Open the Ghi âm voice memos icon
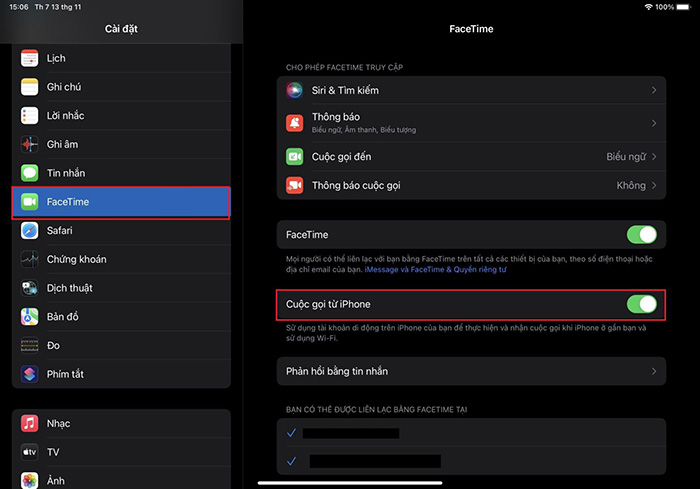Screen dimensions: 700x489 [29, 144]
